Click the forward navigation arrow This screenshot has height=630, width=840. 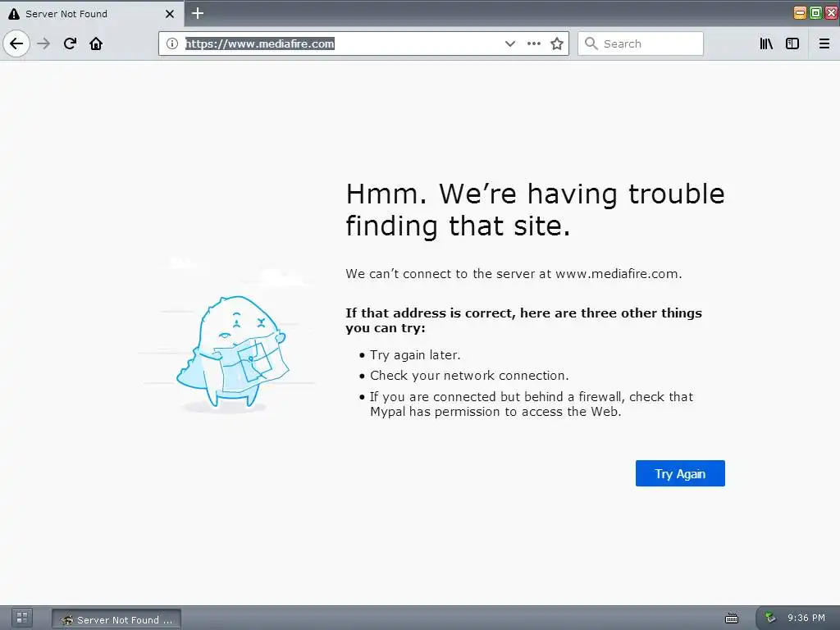(x=43, y=43)
